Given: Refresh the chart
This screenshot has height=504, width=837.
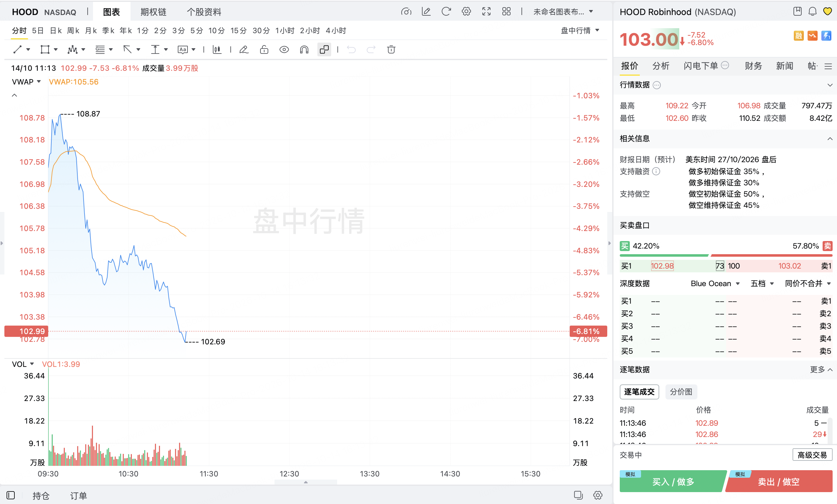Looking at the screenshot, I should coord(446,12).
